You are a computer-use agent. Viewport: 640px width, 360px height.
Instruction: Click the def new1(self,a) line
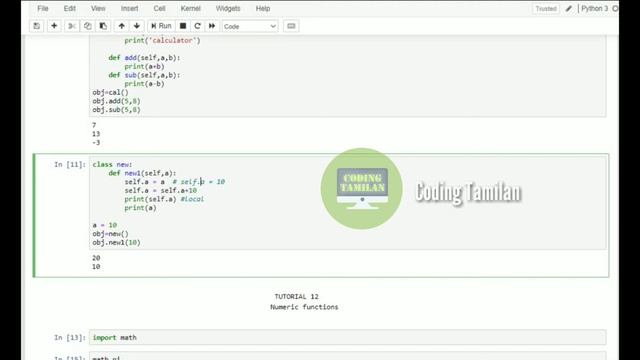pyautogui.click(x=142, y=173)
